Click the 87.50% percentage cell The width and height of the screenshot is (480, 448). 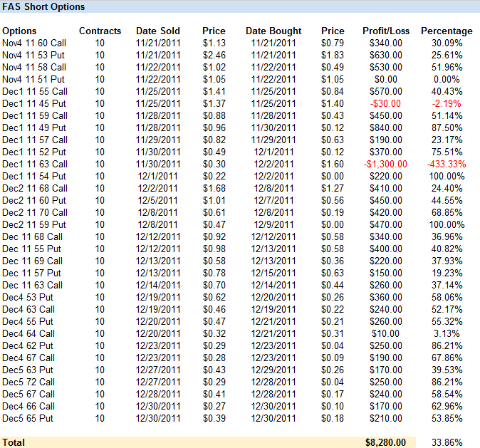click(x=447, y=127)
